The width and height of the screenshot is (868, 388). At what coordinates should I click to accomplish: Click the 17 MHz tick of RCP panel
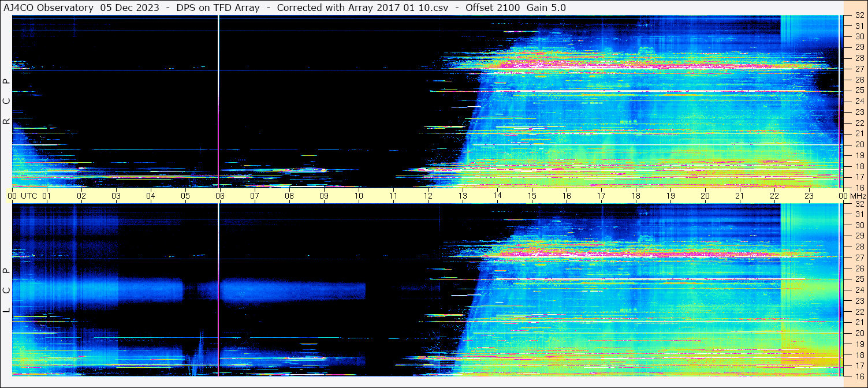859,177
